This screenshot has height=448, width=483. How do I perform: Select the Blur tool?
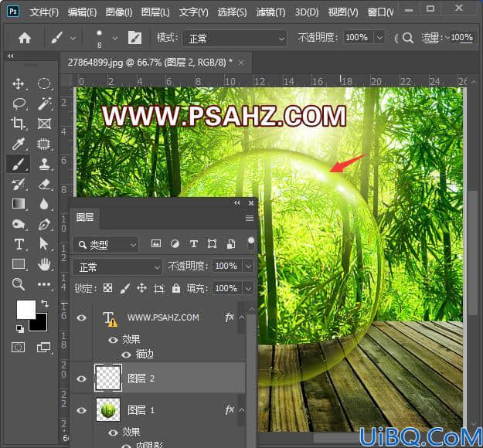44,204
